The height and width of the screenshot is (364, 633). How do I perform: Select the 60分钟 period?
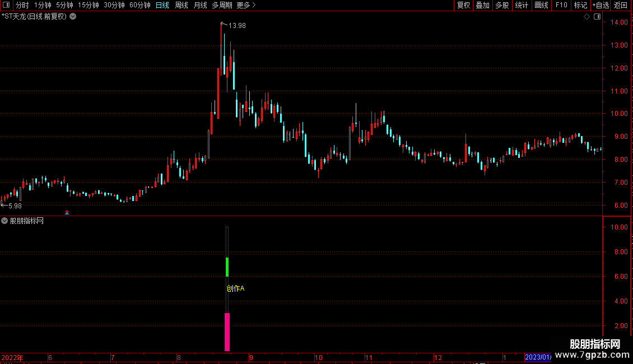(x=139, y=5)
